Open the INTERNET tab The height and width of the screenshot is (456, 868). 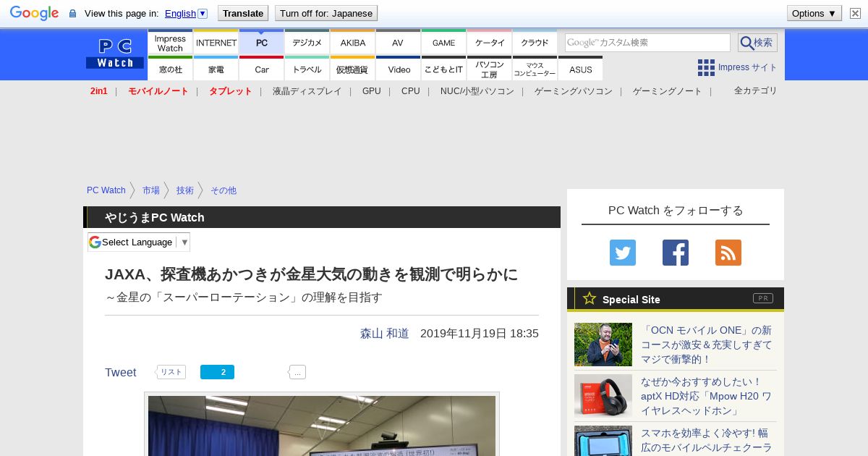tap(216, 43)
